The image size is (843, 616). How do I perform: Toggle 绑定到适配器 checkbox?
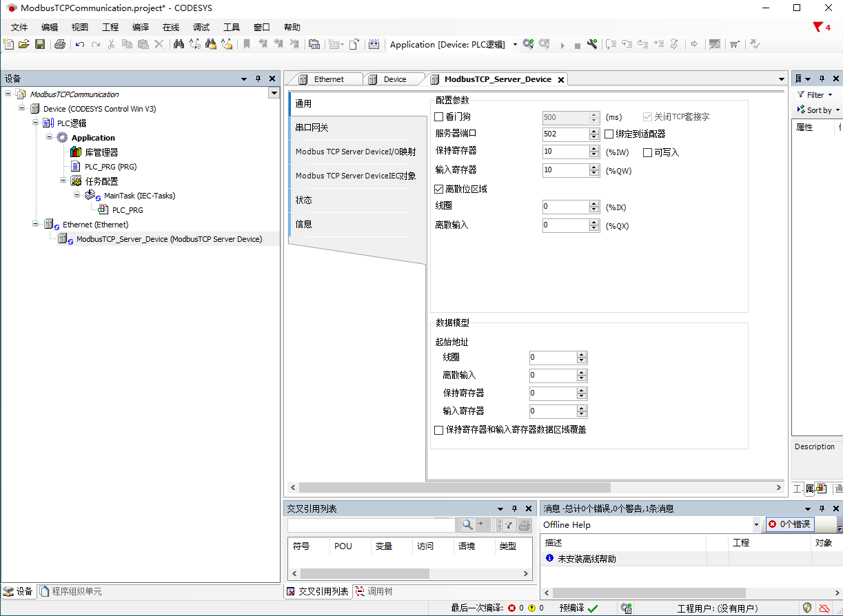(609, 134)
